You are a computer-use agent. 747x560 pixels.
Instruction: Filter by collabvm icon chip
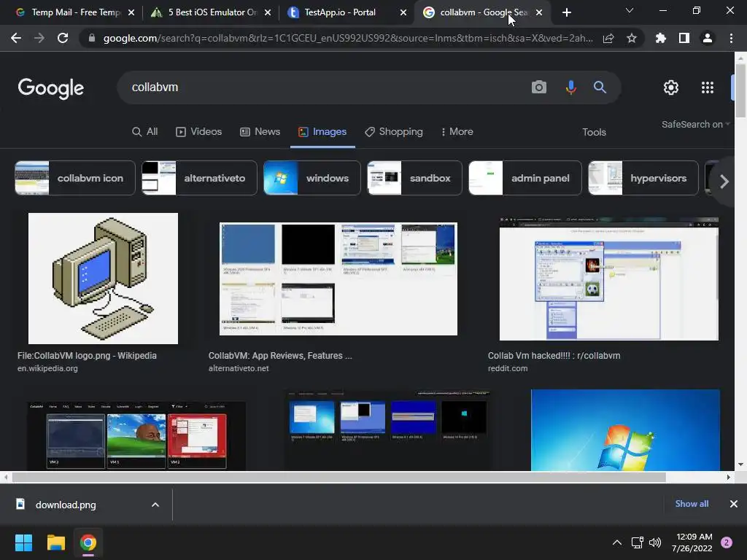pos(75,178)
